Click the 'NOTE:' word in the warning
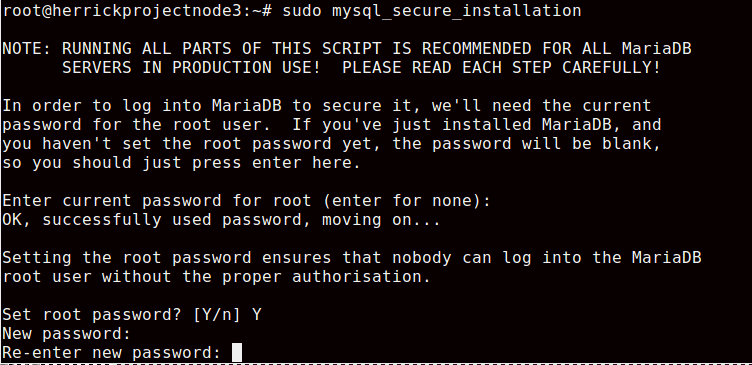Screen dimensions: 752x365 click(27, 48)
